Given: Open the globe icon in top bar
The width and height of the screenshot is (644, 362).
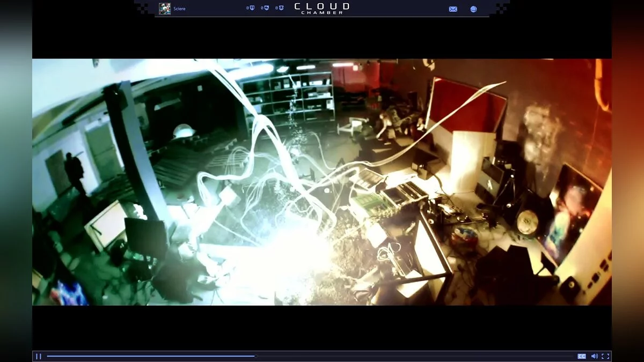Looking at the screenshot, I should pos(473,9).
